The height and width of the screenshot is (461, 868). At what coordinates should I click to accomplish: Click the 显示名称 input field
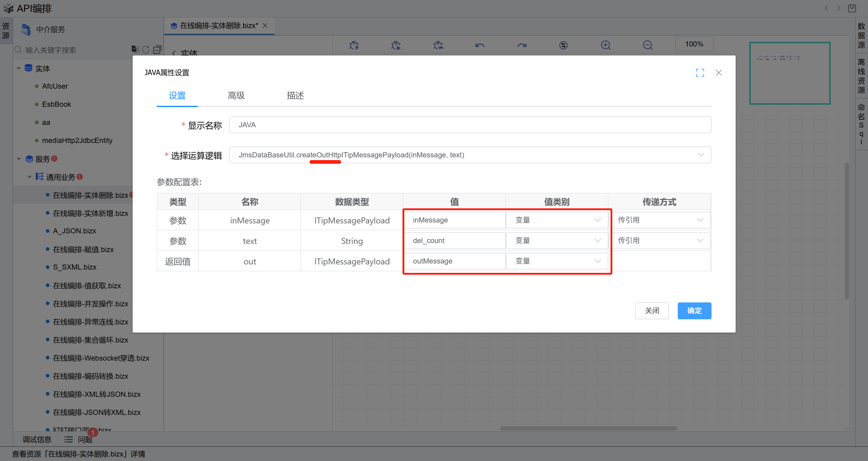tap(470, 125)
